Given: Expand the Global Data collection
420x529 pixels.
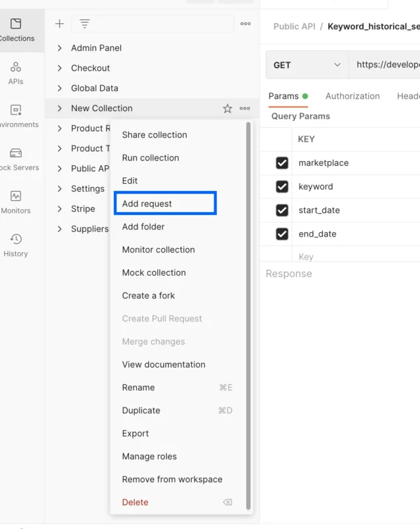Looking at the screenshot, I should coord(60,88).
